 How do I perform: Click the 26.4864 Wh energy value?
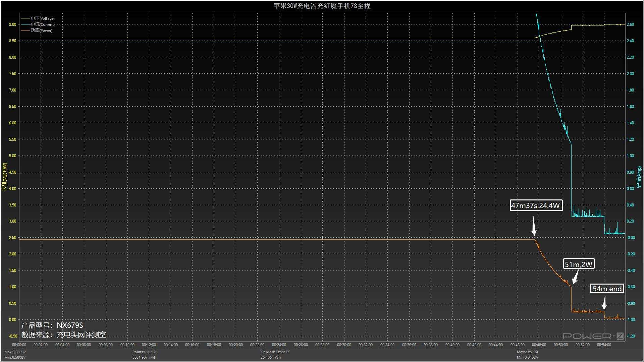click(x=271, y=357)
